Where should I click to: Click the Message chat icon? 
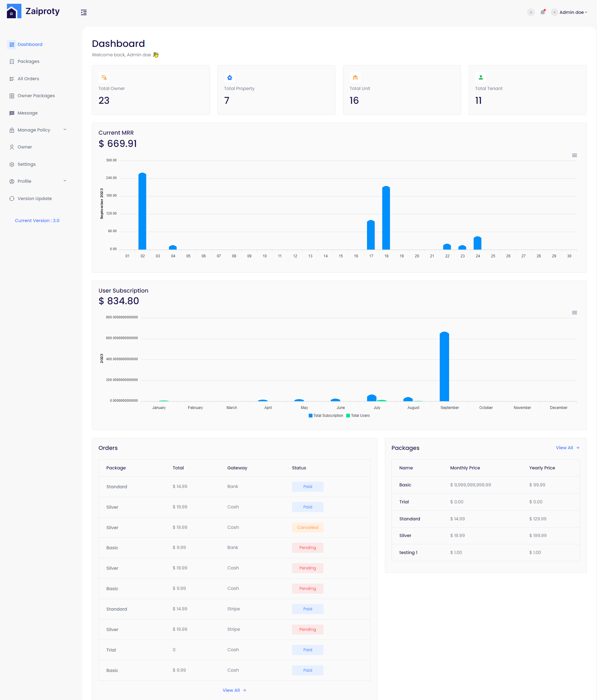12,113
